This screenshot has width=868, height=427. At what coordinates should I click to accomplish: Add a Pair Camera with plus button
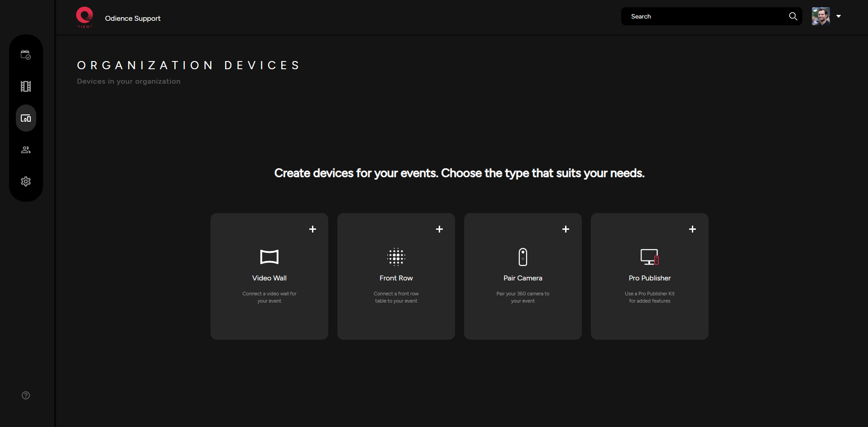[566, 229]
